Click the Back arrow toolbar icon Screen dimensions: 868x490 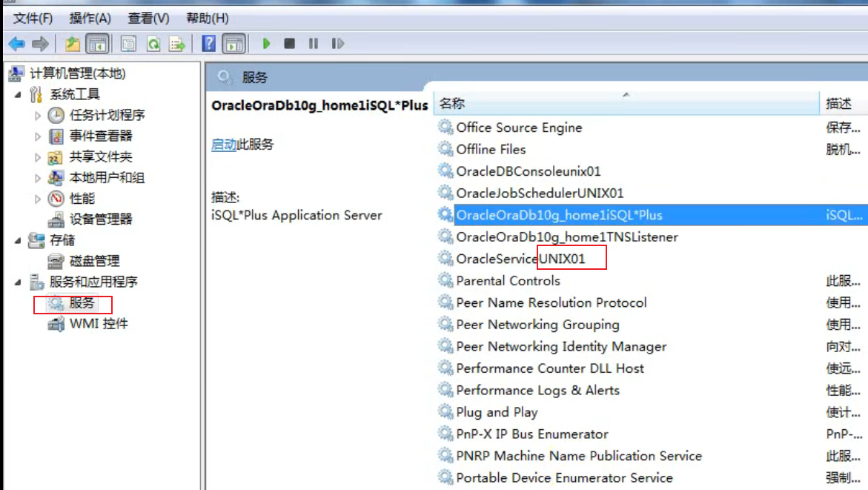[x=16, y=43]
